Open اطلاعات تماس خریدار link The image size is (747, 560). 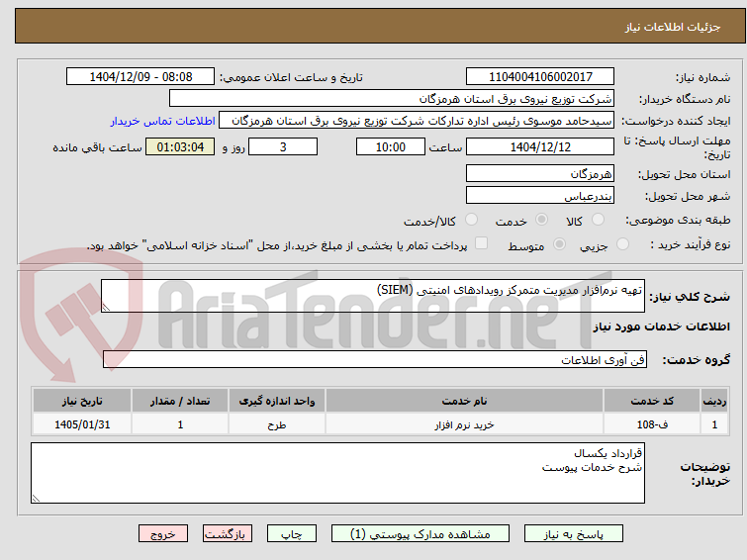pos(163,121)
